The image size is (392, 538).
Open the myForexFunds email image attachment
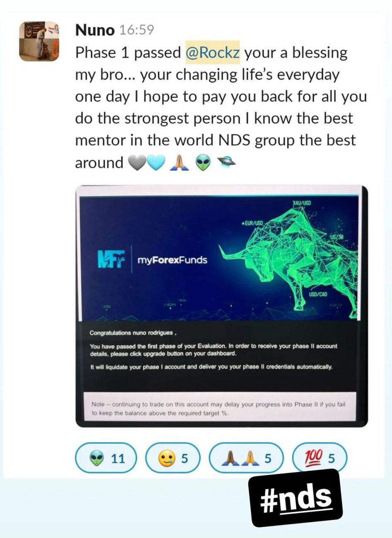click(222, 306)
